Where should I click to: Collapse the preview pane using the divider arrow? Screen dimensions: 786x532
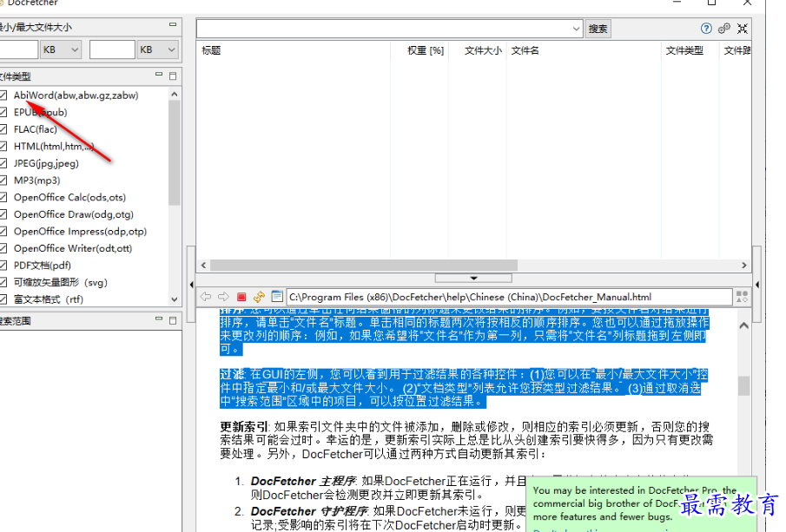(x=473, y=278)
